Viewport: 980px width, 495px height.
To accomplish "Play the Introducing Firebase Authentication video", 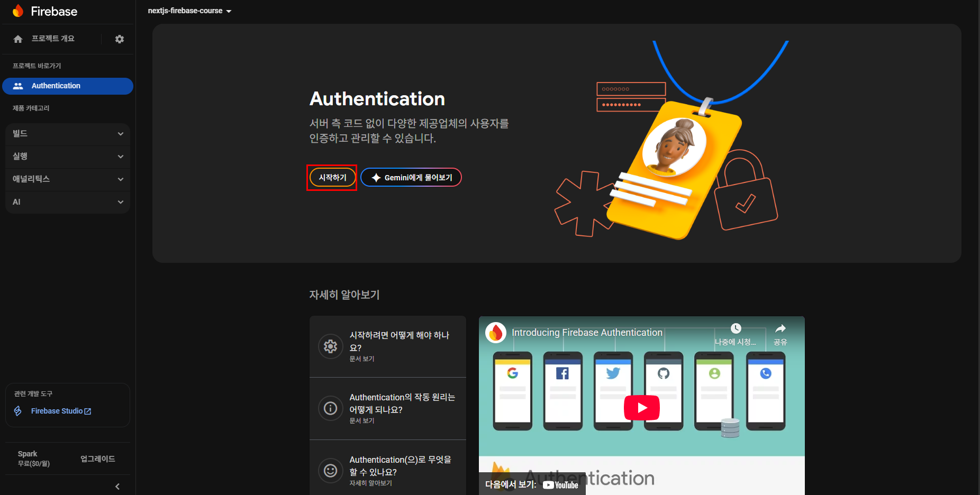I will (x=642, y=408).
